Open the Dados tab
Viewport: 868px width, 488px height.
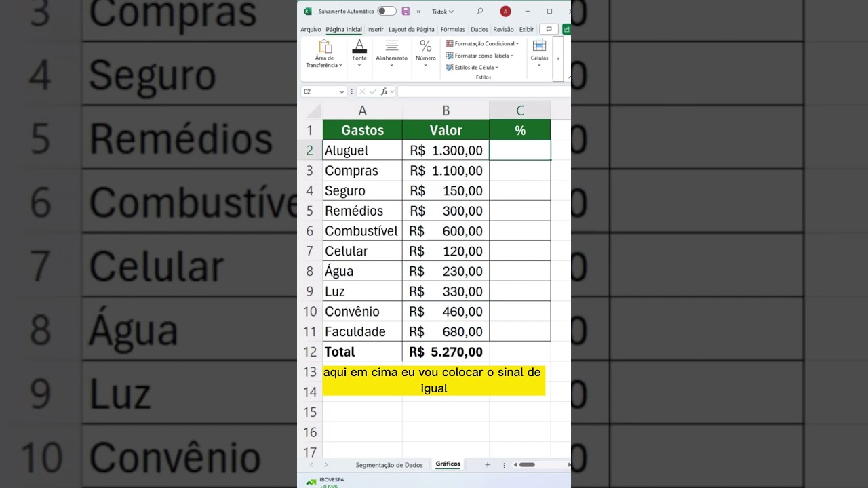[479, 29]
